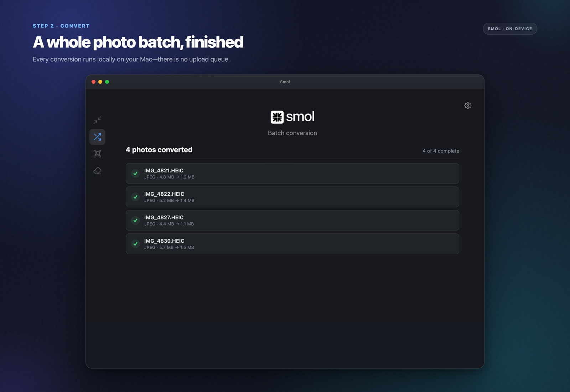Click the smol logo icon
570x392 pixels.
pos(277,117)
